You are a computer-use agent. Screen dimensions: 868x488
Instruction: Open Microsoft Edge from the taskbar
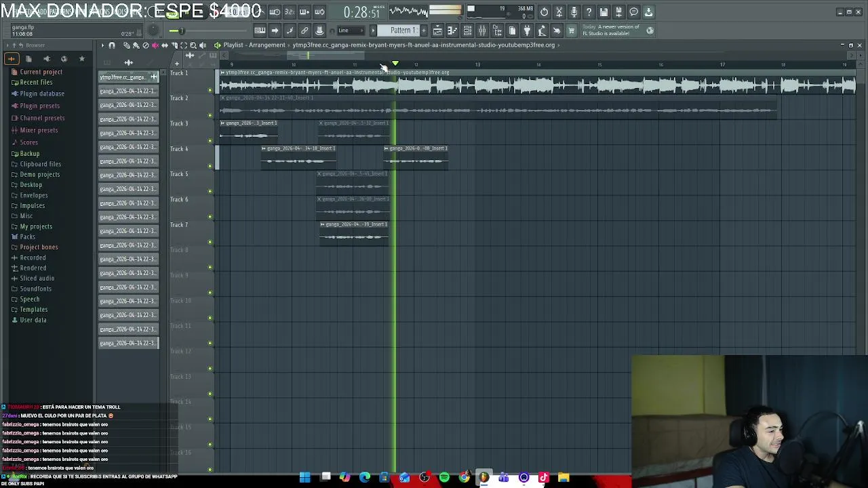pos(365,478)
